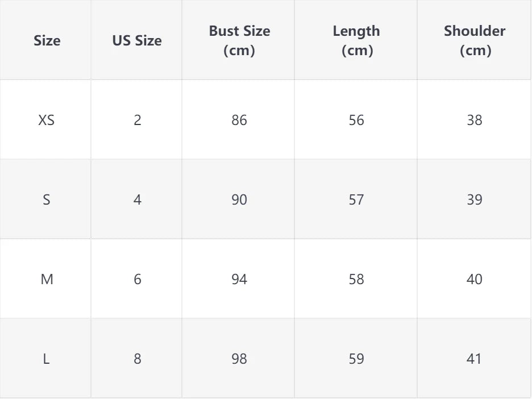
Task: Click the Size column header
Action: point(47,40)
